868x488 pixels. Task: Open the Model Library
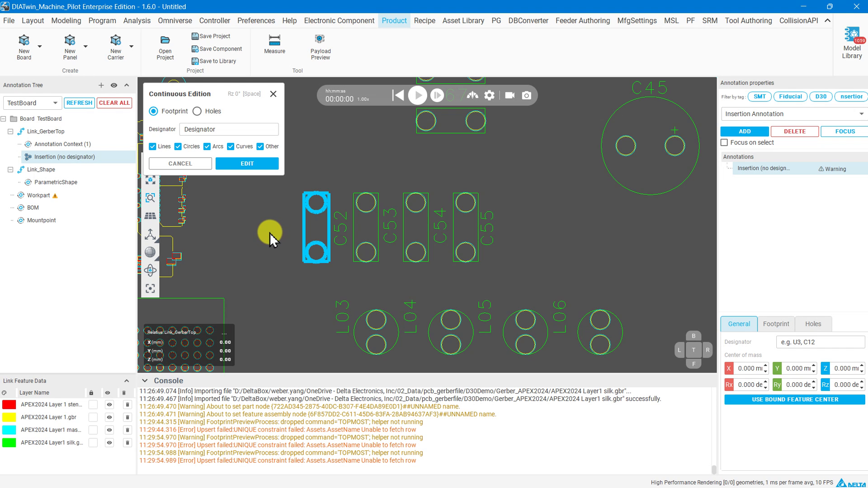(x=852, y=43)
